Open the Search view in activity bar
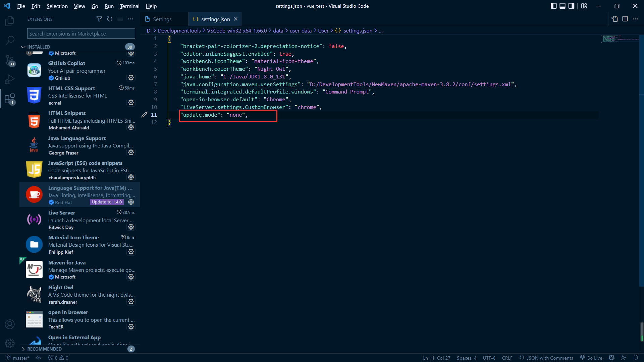The width and height of the screenshot is (644, 362). click(x=10, y=41)
